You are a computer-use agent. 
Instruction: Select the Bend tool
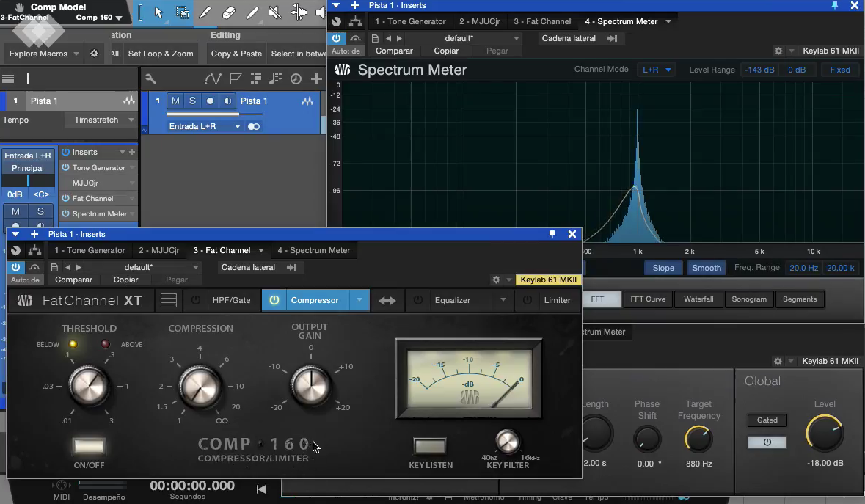click(x=299, y=12)
